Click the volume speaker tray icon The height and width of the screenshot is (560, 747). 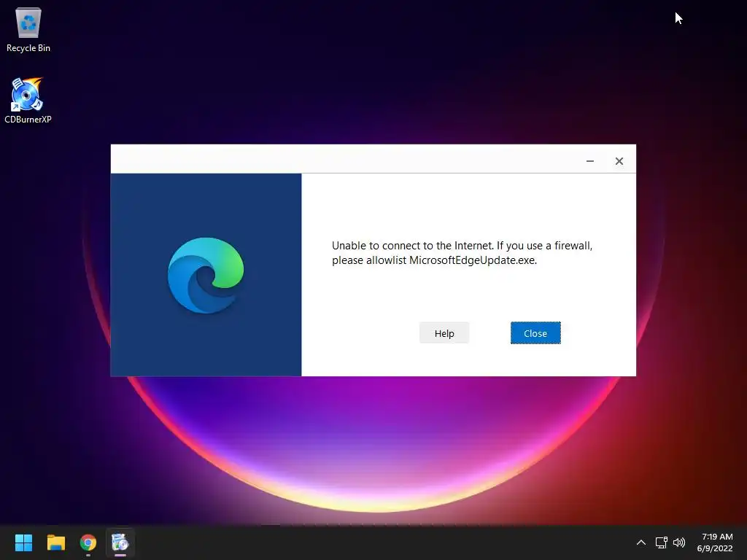point(679,542)
